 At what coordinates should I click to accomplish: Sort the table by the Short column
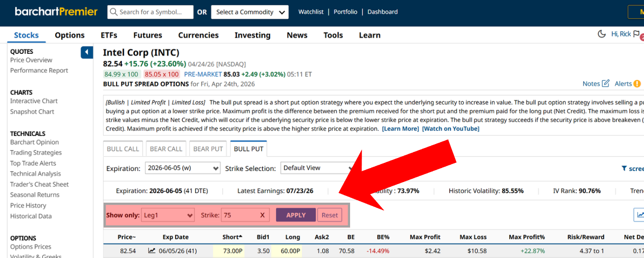pyautogui.click(x=232, y=237)
